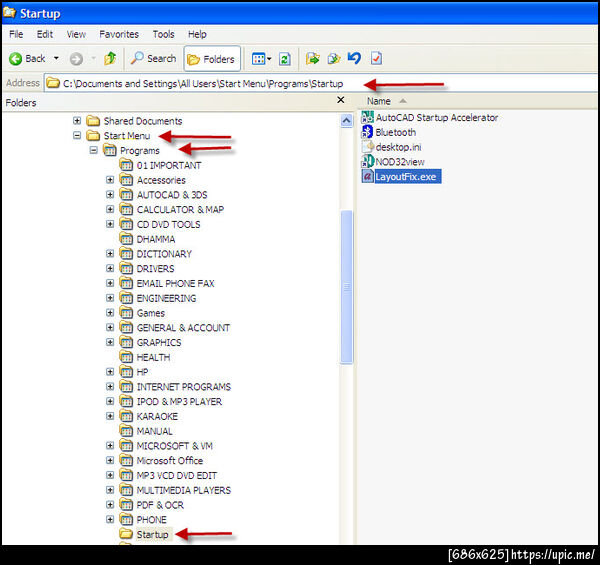Viewport: 600px width, 565px height.
Task: Click the Address bar path field
Action: tap(321, 83)
